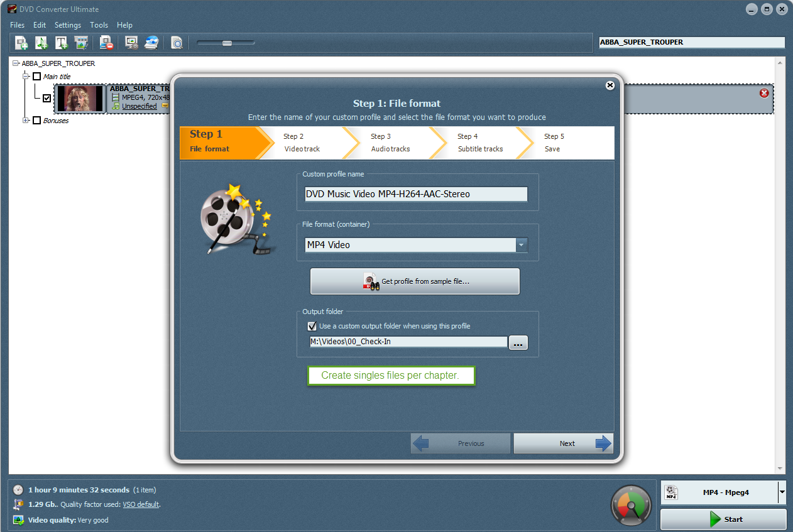Close the profile wizard with the X icon
793x532 pixels.
[610, 85]
